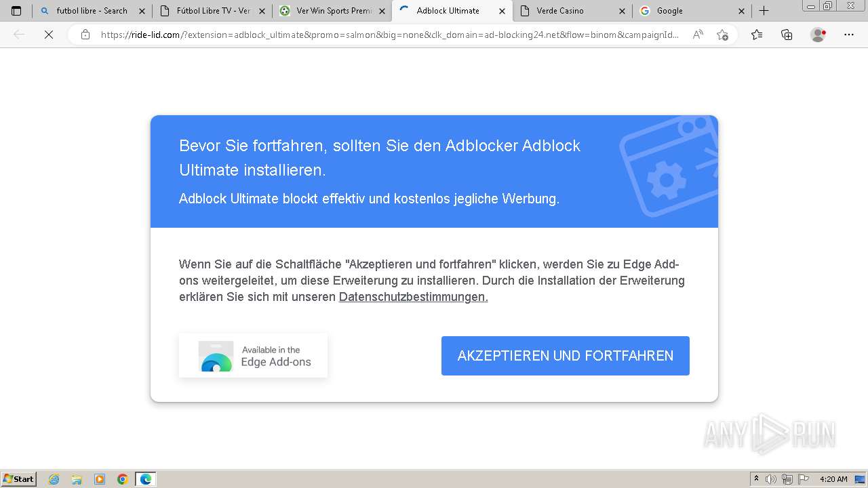
Task: Close the Verde Casino tab
Action: 622,11
